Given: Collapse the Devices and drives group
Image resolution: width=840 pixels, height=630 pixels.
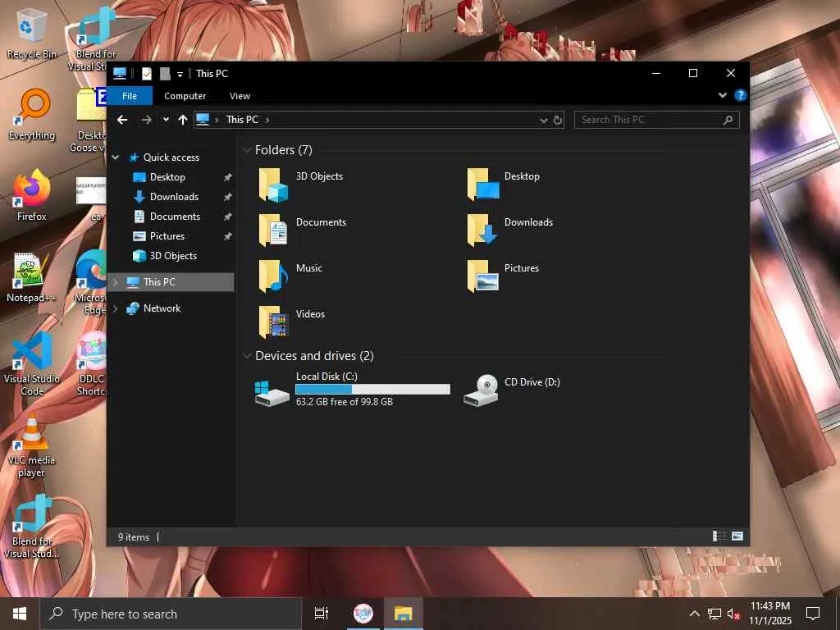Looking at the screenshot, I should click(247, 356).
